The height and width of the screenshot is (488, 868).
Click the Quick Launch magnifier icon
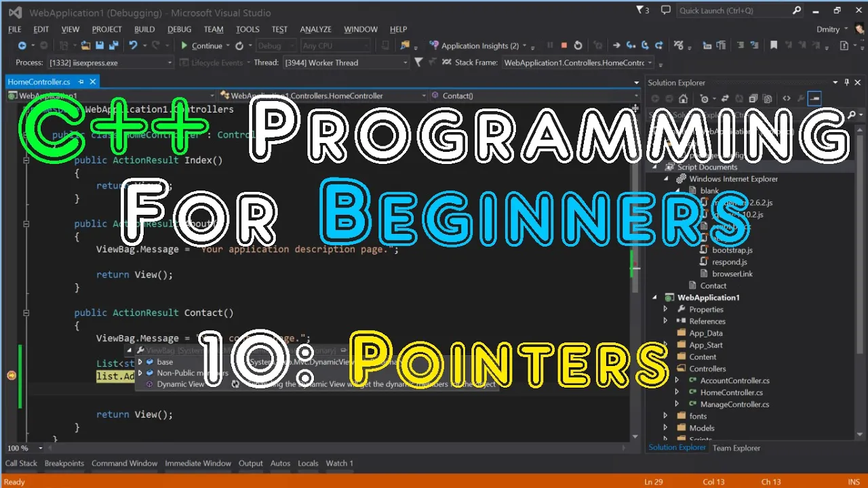point(797,10)
